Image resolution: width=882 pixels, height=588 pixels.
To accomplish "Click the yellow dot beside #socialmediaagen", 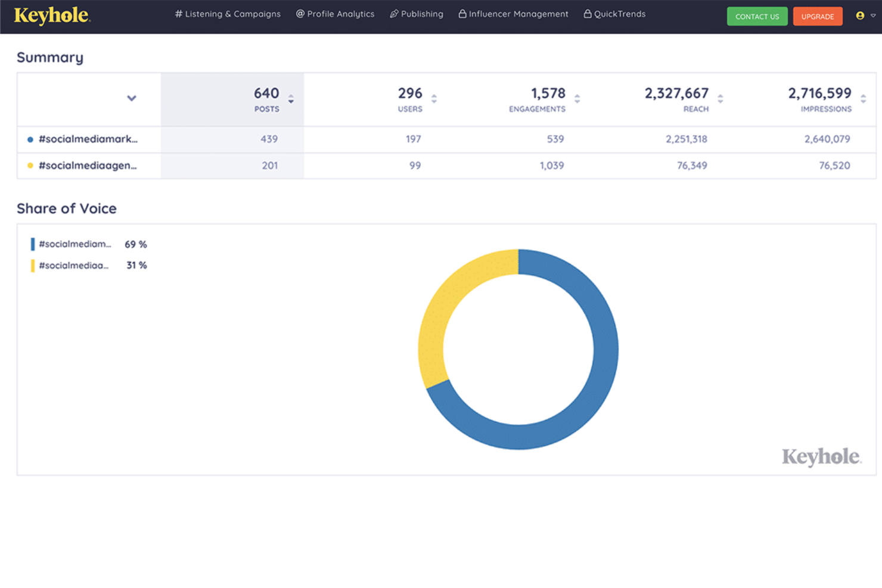I will (x=30, y=166).
